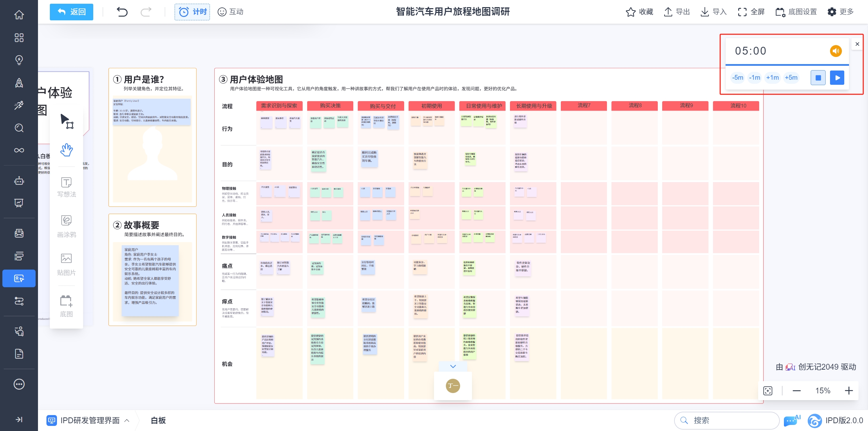Viewport: 868px width, 431px height.
Task: Choose the 写想法 sticky note tool
Action: [66, 187]
